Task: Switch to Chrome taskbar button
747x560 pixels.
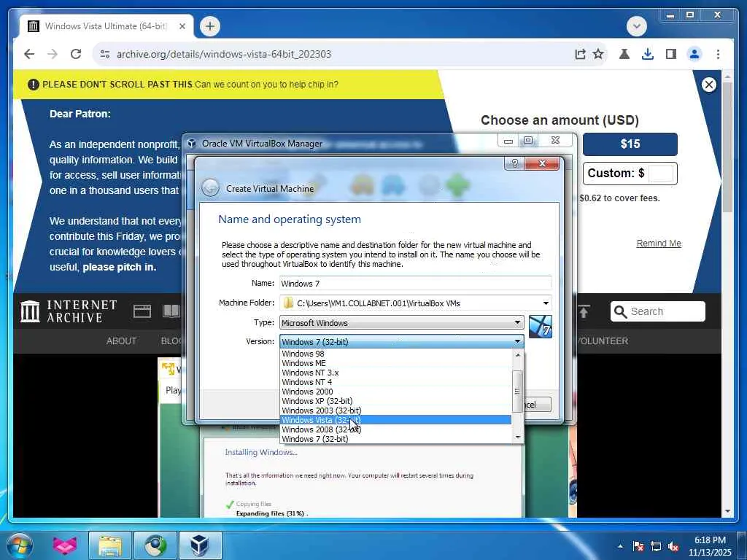Action: click(155, 545)
